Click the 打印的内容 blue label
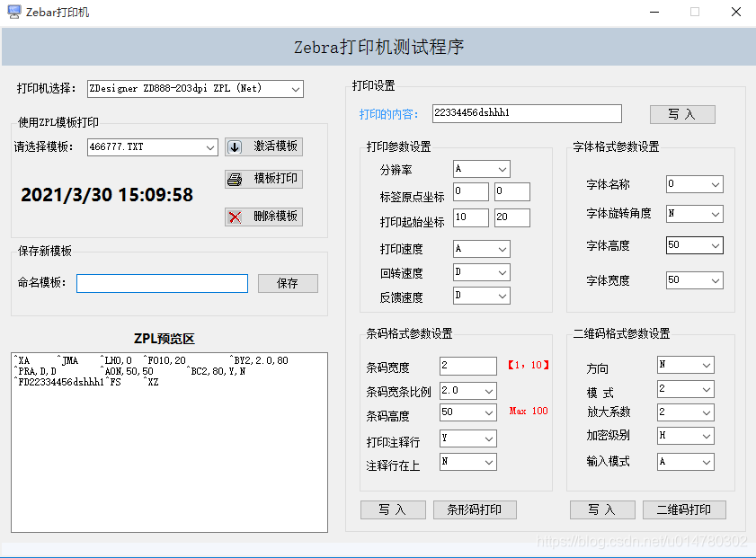This screenshot has height=558, width=756. (388, 115)
